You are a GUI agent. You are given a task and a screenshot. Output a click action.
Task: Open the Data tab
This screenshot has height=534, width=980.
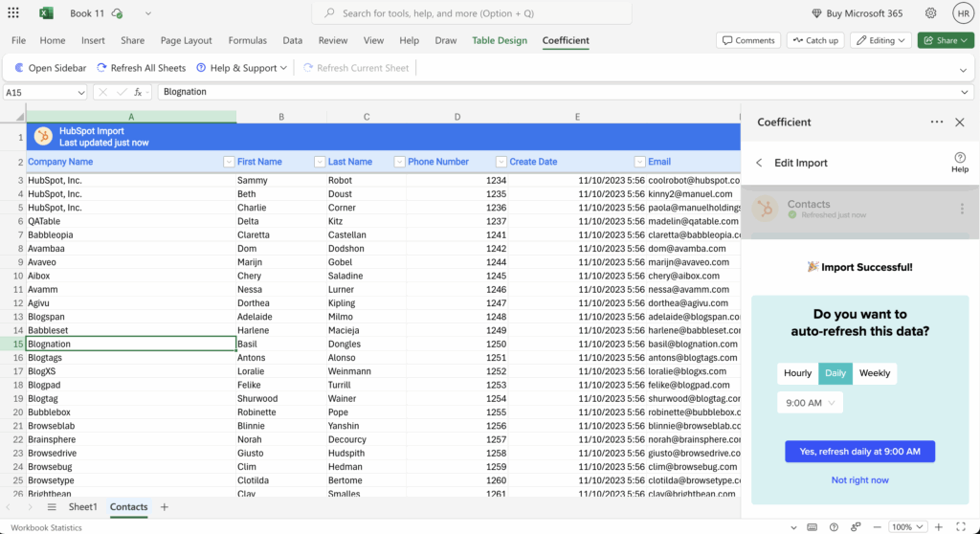click(293, 40)
